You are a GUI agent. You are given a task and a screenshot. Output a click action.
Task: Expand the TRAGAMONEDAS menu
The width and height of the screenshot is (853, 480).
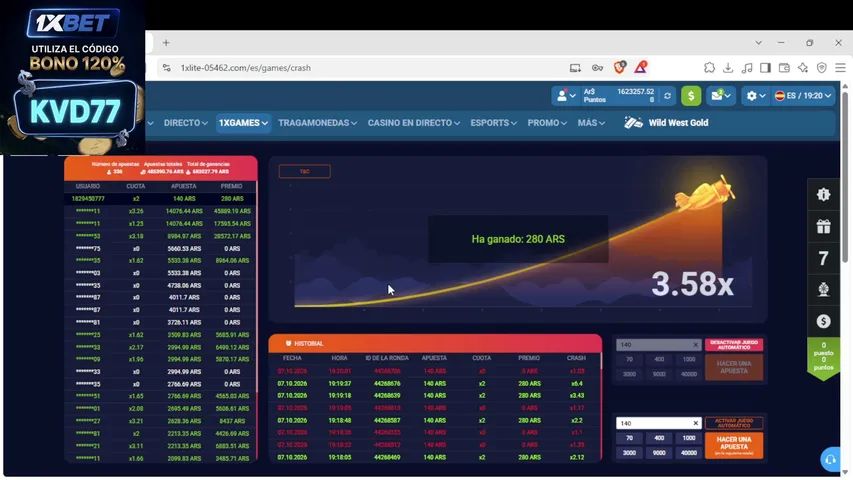pos(318,123)
